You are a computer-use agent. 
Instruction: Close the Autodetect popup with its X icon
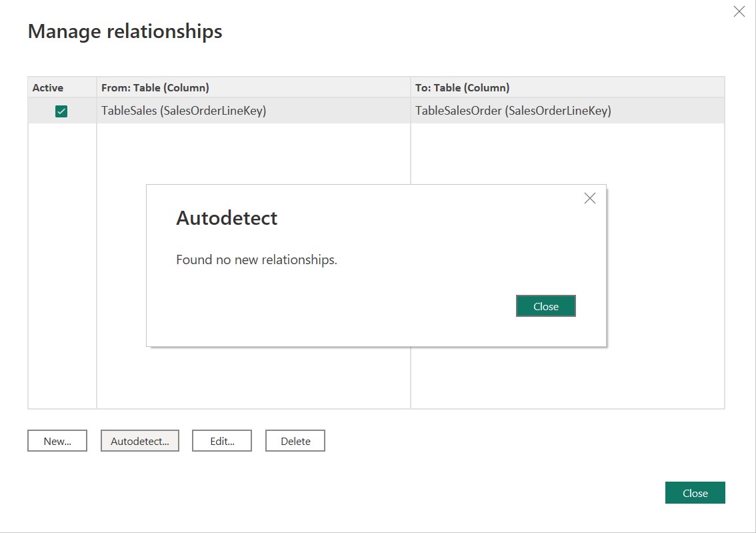pyautogui.click(x=589, y=198)
